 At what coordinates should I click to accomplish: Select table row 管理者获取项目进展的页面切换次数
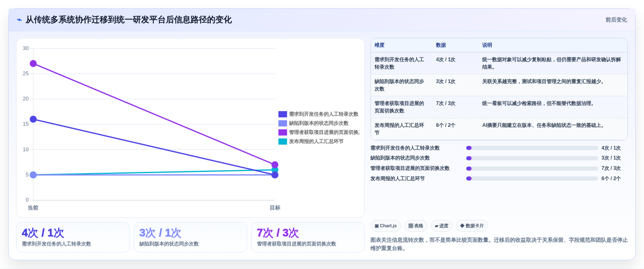coord(499,107)
